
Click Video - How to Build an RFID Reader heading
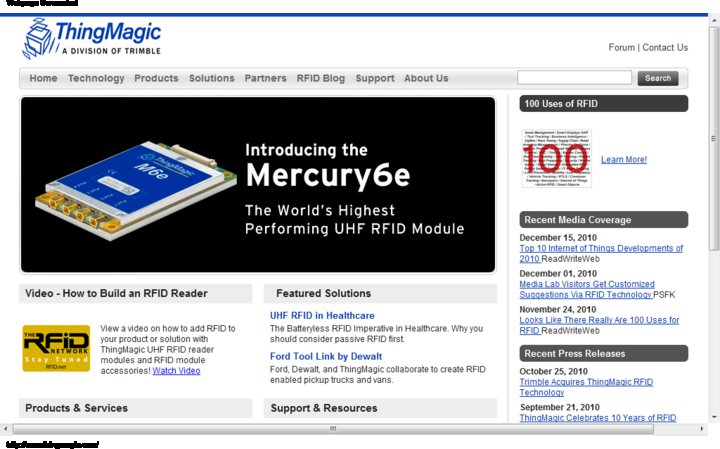coord(135,293)
